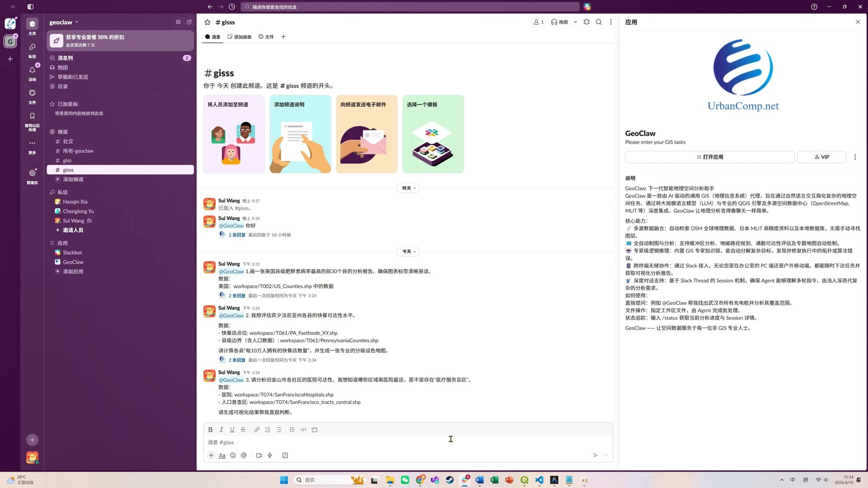Open attachment plus menu in composer

(211, 455)
